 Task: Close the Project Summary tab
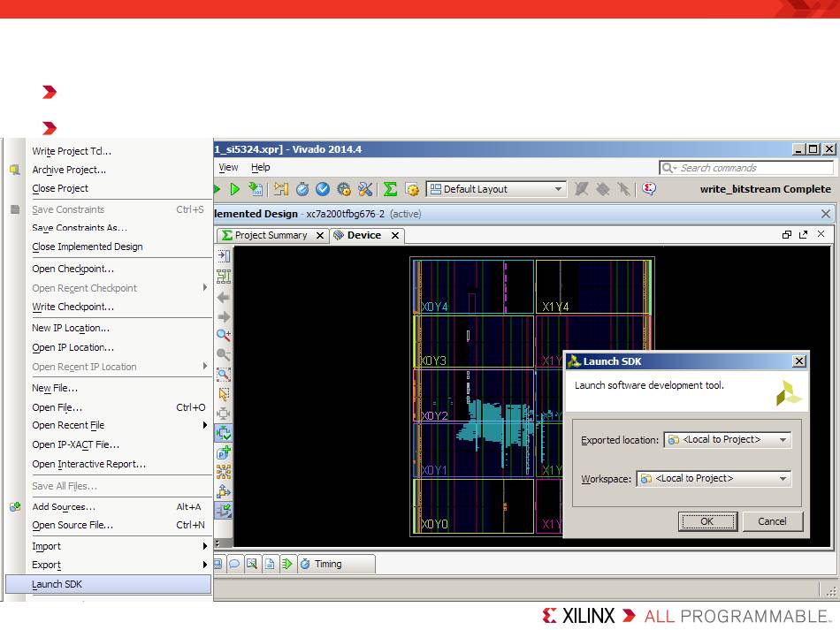pyautogui.click(x=320, y=236)
